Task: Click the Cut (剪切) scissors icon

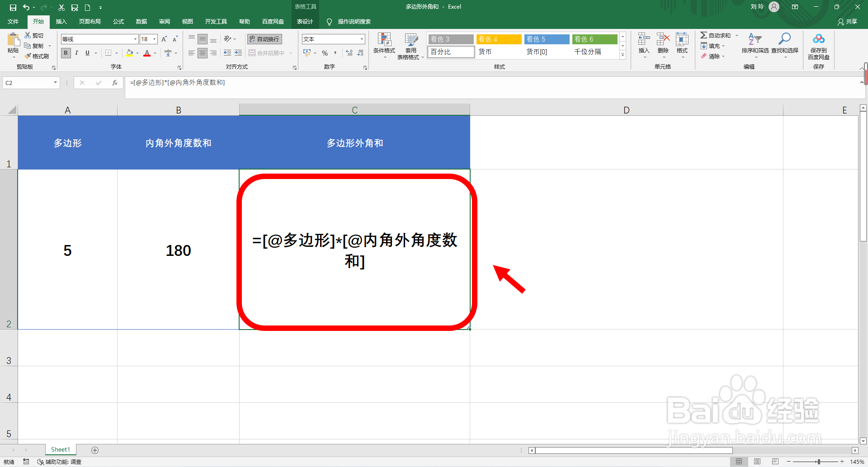Action: (28, 35)
